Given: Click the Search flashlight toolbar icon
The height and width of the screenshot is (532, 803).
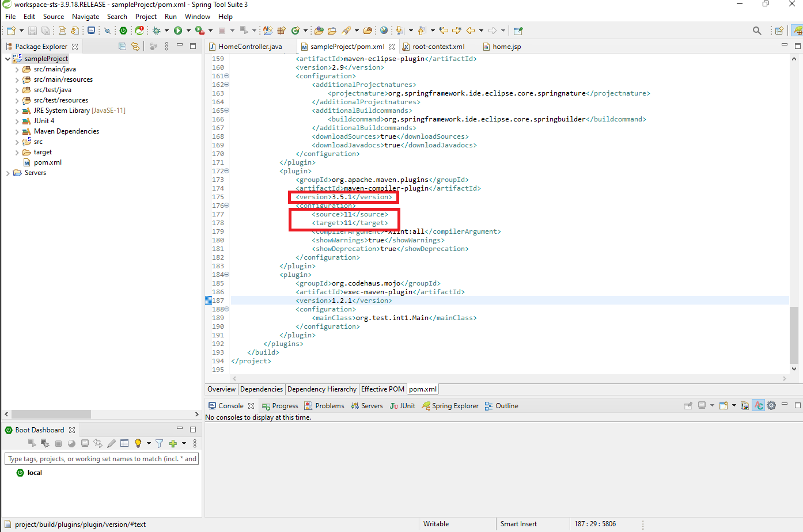Looking at the screenshot, I should [346, 31].
